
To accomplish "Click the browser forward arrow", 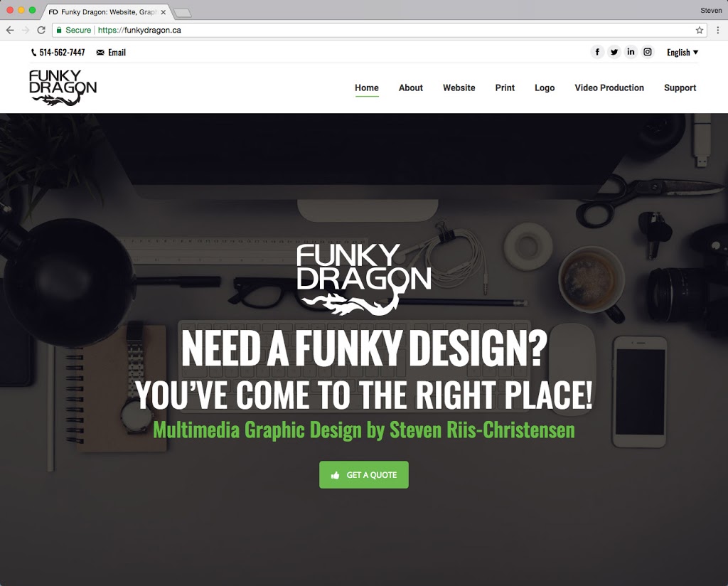I will [26, 30].
